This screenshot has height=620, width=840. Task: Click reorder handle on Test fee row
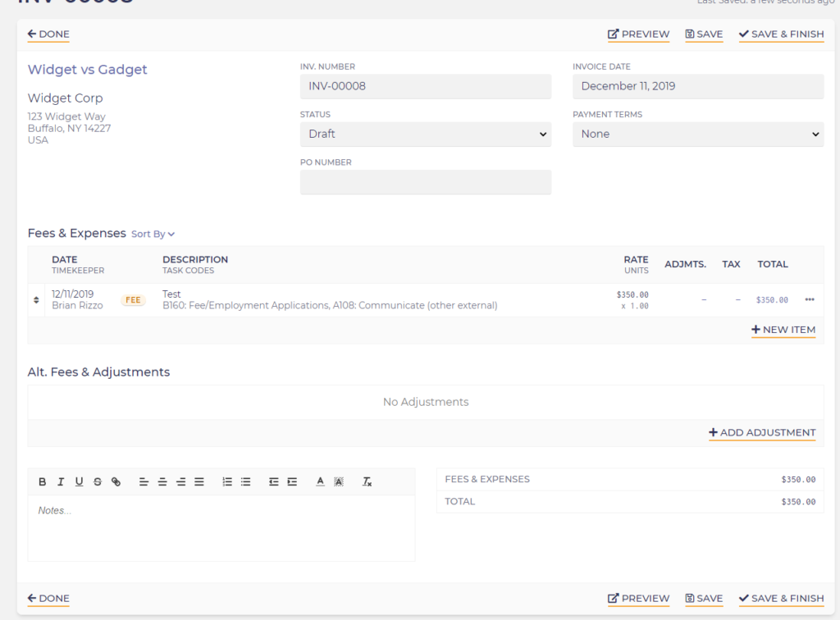36,300
